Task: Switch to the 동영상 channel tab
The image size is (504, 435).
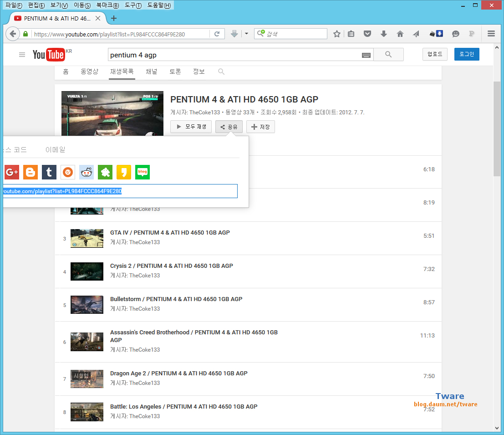Action: pyautogui.click(x=89, y=72)
